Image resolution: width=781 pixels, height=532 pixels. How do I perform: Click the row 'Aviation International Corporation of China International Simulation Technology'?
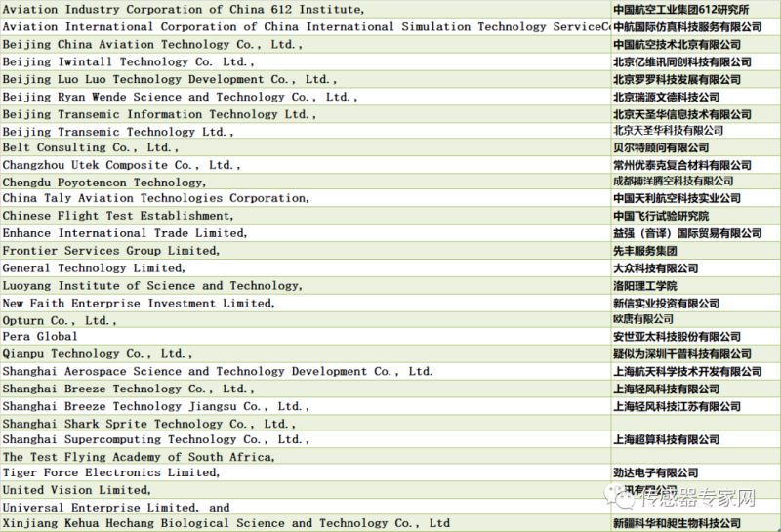point(306,26)
